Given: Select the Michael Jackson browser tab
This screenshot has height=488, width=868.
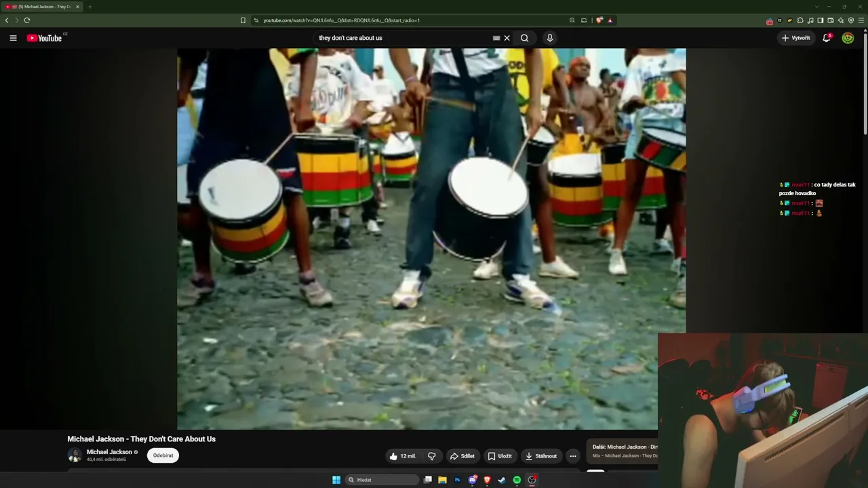Looking at the screenshot, I should pyautogui.click(x=42, y=7).
